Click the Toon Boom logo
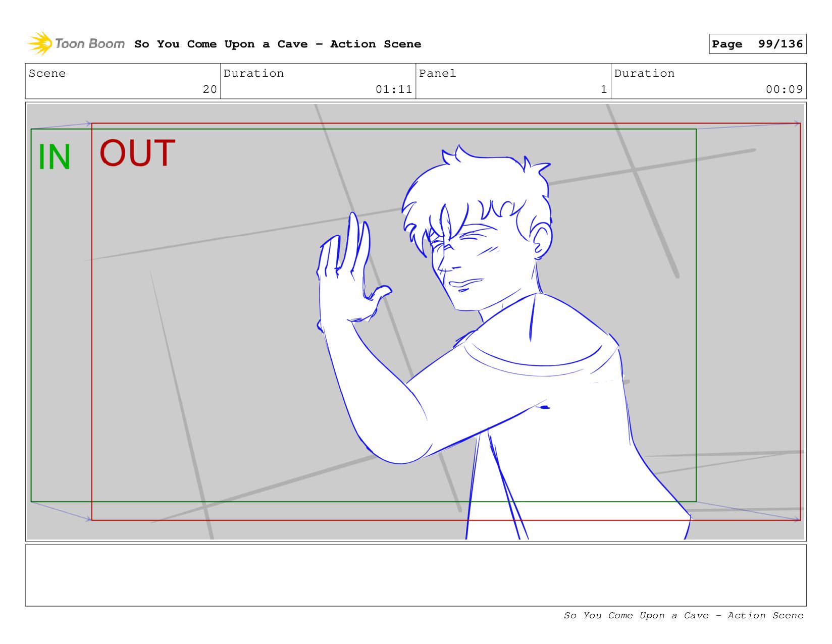This screenshot has height=644, width=832. tap(76, 44)
